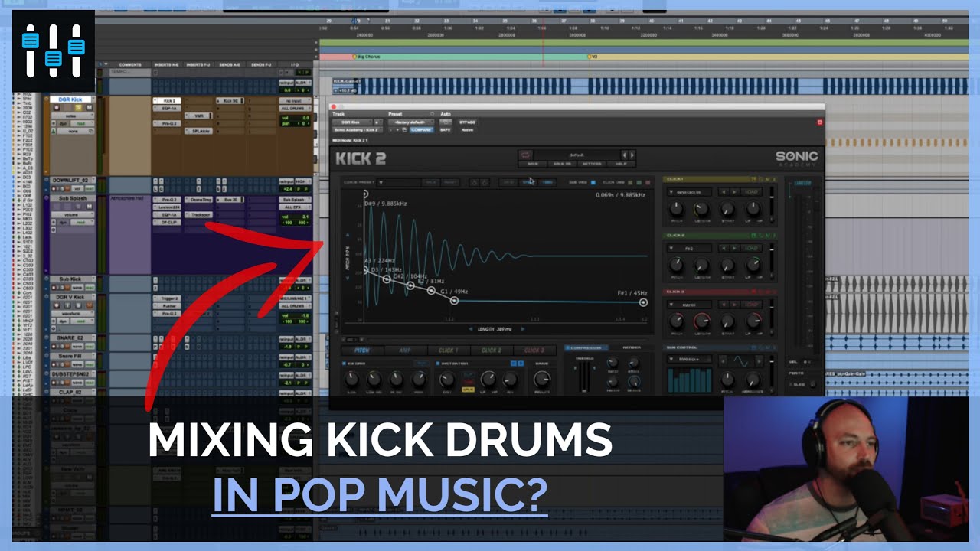Screen dimensions: 980x551
Task: Switch to the CLICK 3 tab
Action: (534, 350)
